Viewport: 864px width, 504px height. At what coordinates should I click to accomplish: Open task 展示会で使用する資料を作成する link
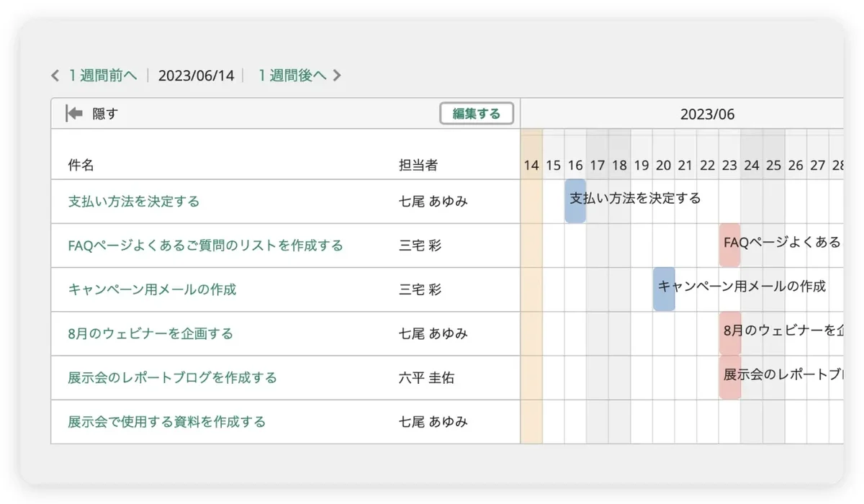click(x=167, y=421)
